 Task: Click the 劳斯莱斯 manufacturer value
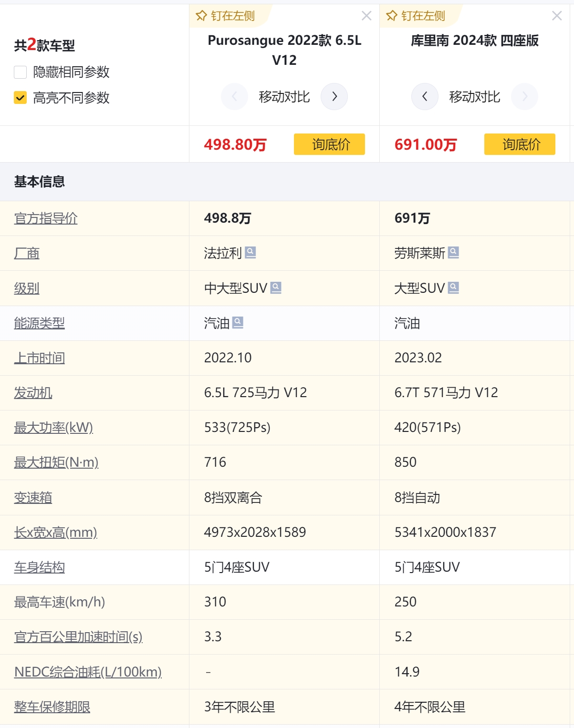coord(419,253)
